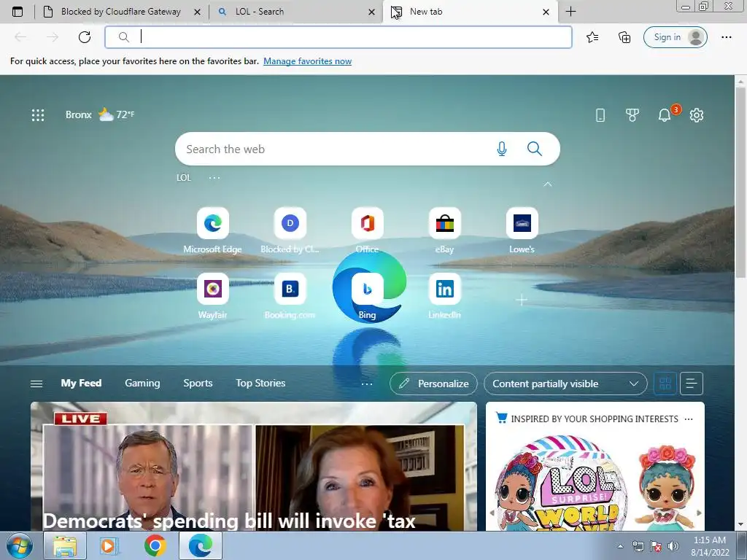Screen dimensions: 747x560
Task: Open File Explorer from the taskbar
Action: (65, 545)
